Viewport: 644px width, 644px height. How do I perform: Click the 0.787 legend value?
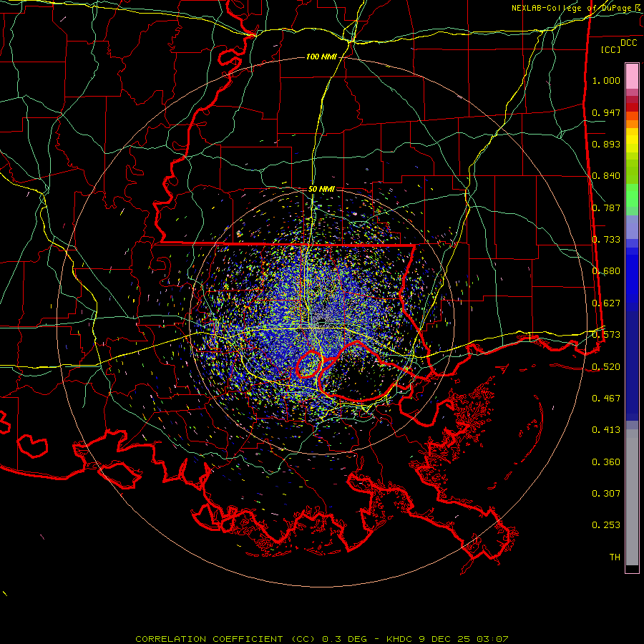[x=606, y=208]
